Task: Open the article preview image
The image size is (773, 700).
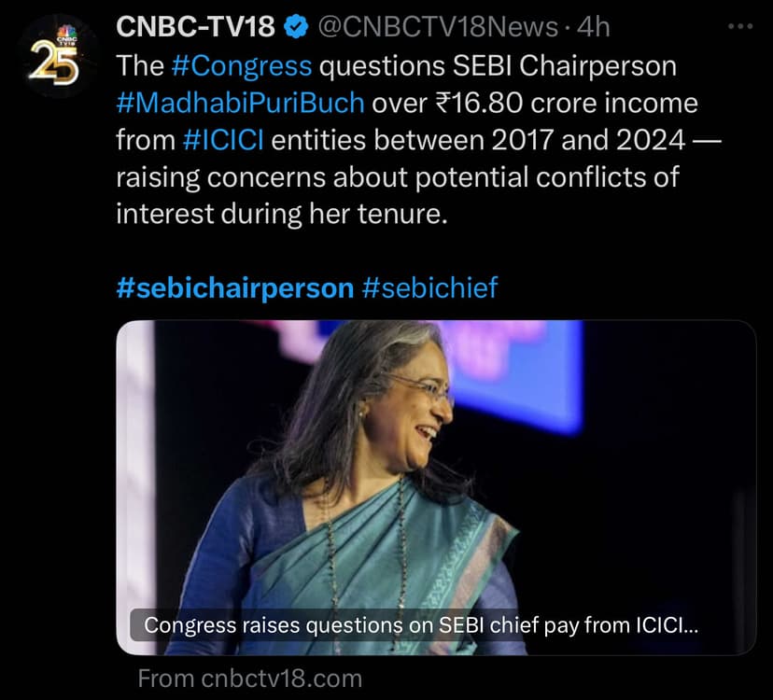Action: click(435, 467)
